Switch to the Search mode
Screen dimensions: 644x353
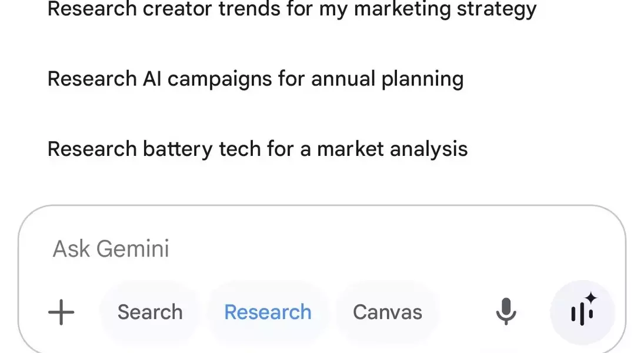(x=150, y=312)
